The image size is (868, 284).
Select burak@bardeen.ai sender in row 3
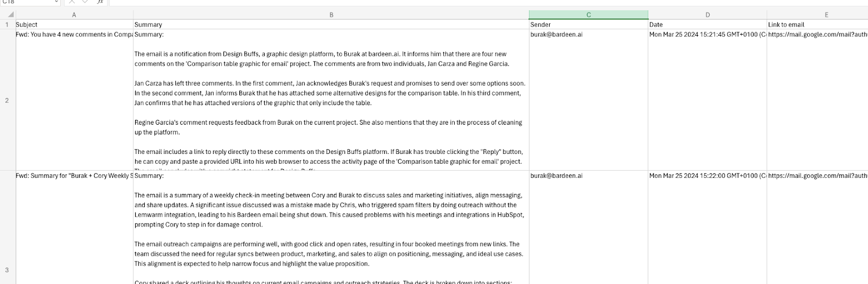click(x=589, y=228)
